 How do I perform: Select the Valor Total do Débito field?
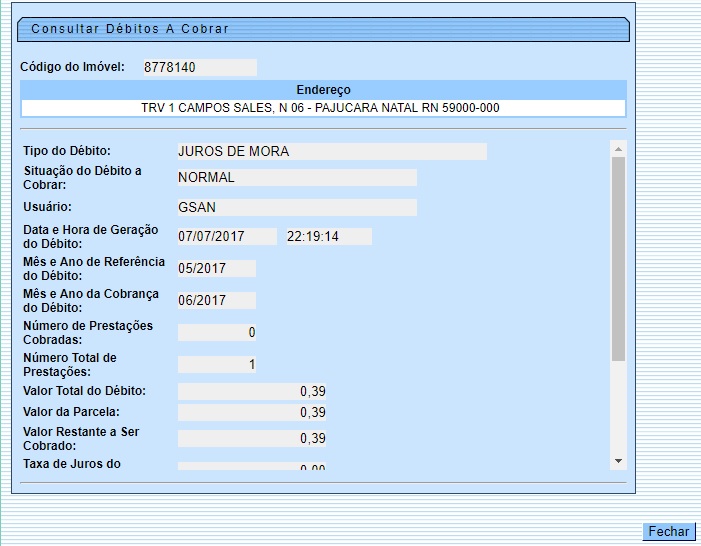tap(251, 391)
